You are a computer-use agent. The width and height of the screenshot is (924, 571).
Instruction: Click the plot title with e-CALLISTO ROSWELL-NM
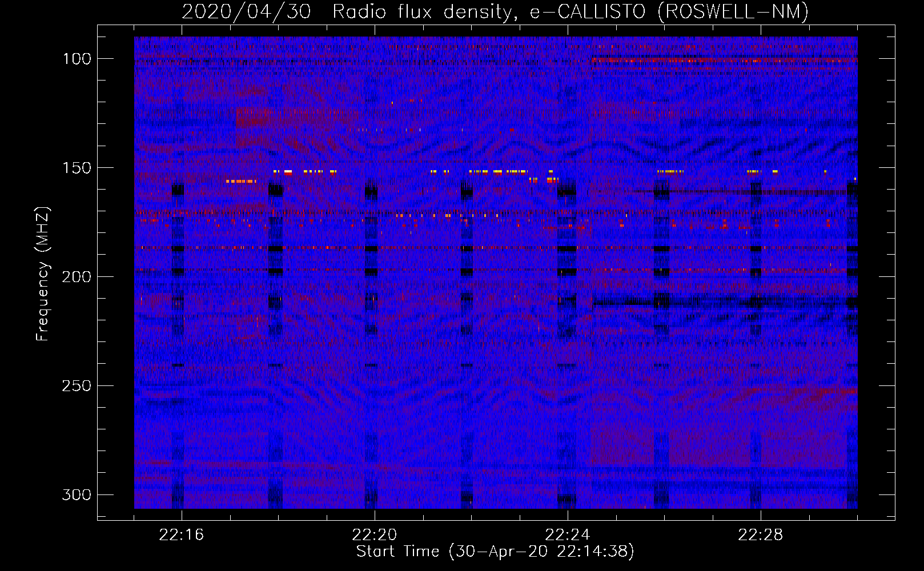tap(495, 11)
